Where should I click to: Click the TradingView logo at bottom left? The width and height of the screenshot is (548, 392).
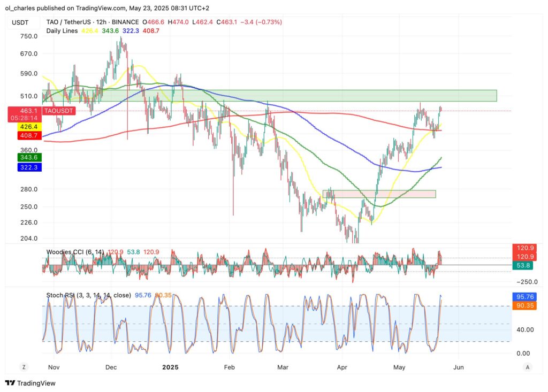(31, 383)
